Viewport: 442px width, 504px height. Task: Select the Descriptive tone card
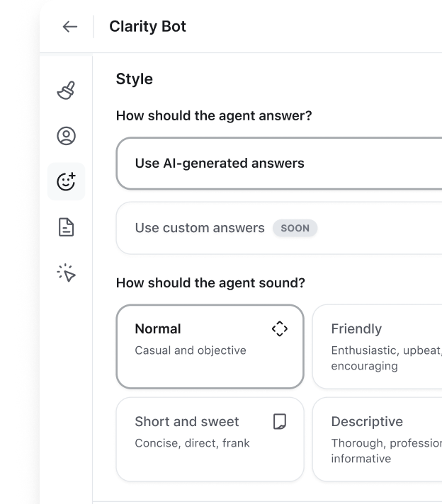click(377, 440)
